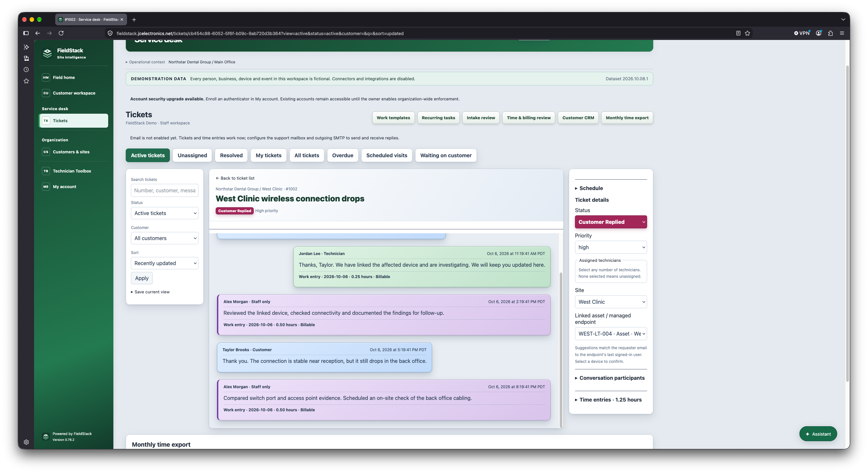This screenshot has height=473, width=868.
Task: Open the Monthly time export button
Action: click(627, 118)
